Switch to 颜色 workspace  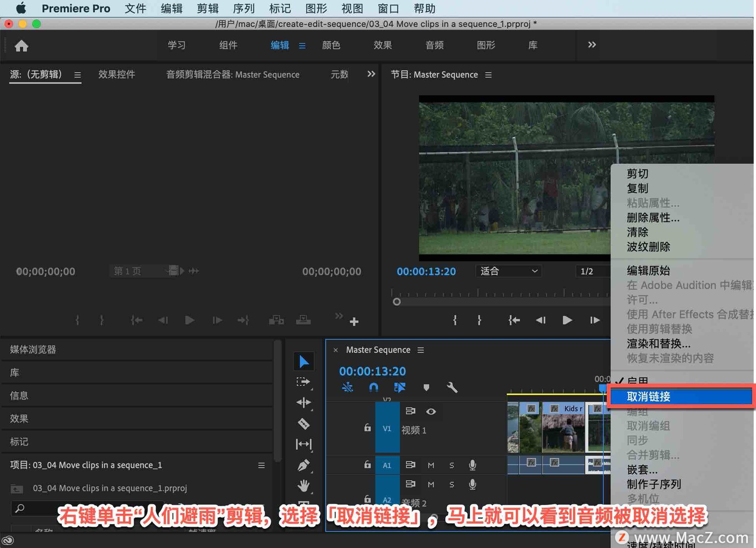click(x=331, y=45)
